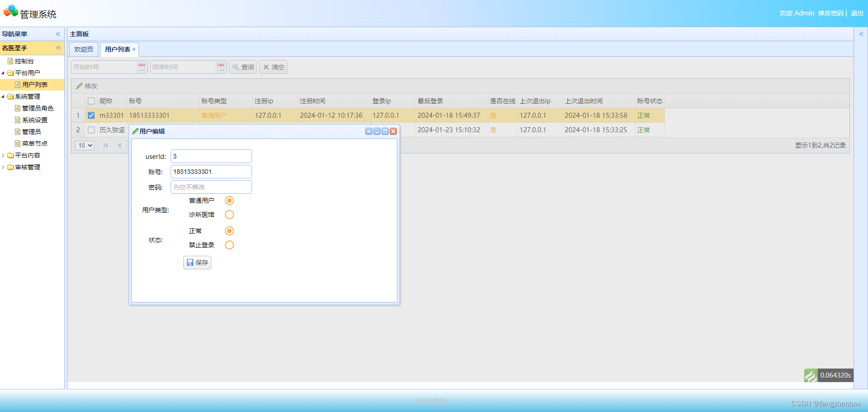Go to first page in pager

(x=106, y=145)
